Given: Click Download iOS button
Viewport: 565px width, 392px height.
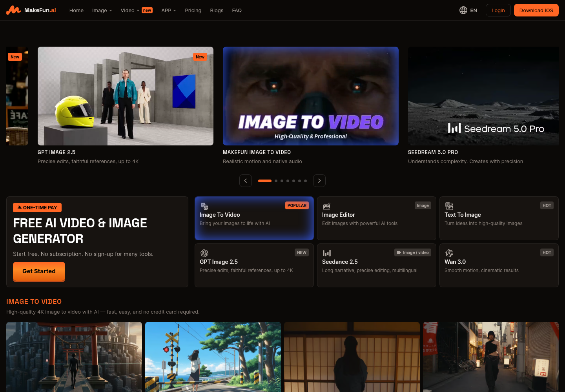Looking at the screenshot, I should click(x=536, y=10).
